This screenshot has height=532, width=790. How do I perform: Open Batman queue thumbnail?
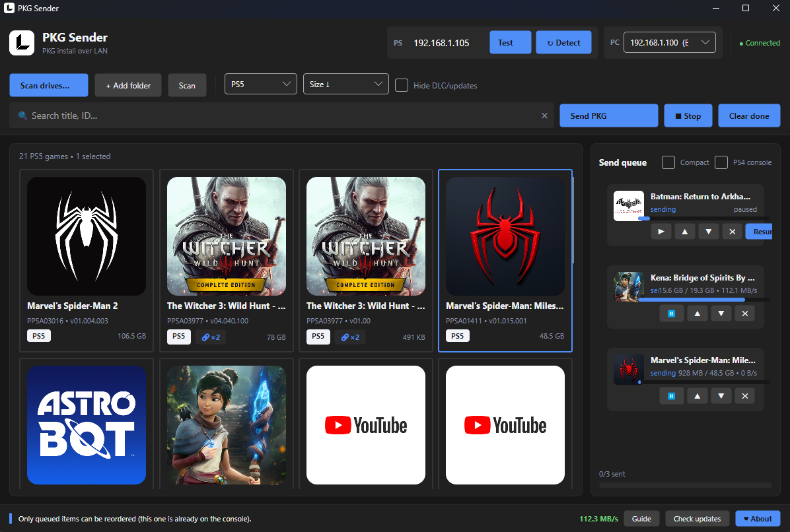point(629,206)
